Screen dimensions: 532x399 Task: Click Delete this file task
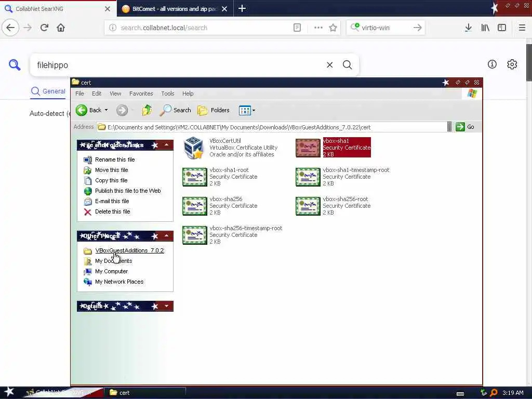pos(113,212)
